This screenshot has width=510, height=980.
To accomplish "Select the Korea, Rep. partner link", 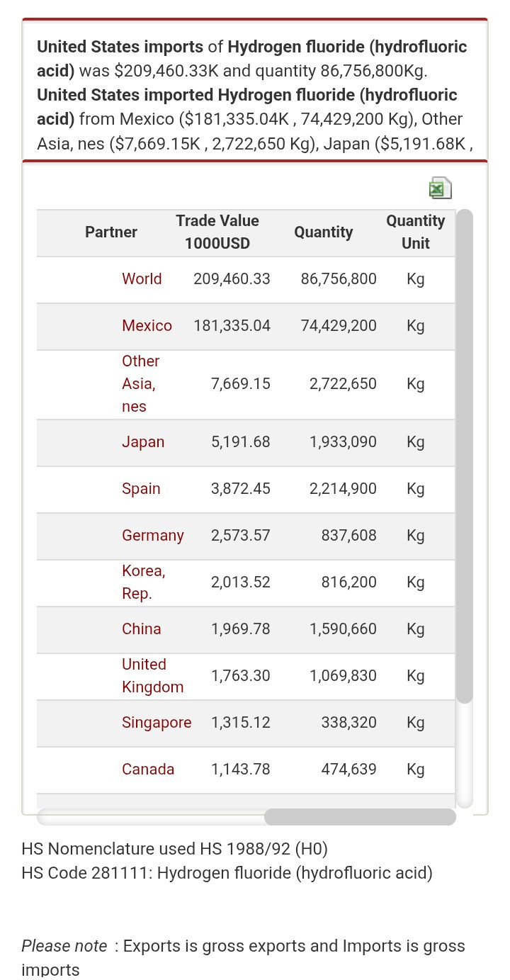I will (x=144, y=582).
